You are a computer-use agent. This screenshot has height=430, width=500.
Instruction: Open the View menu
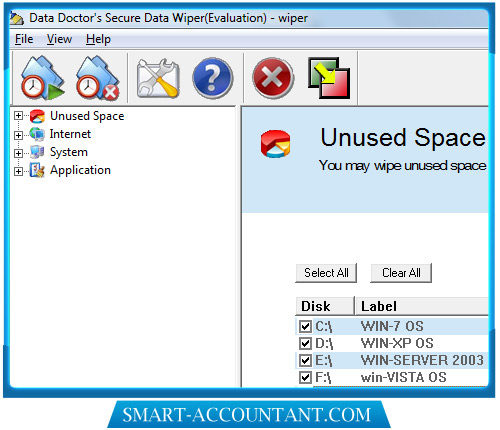(59, 39)
